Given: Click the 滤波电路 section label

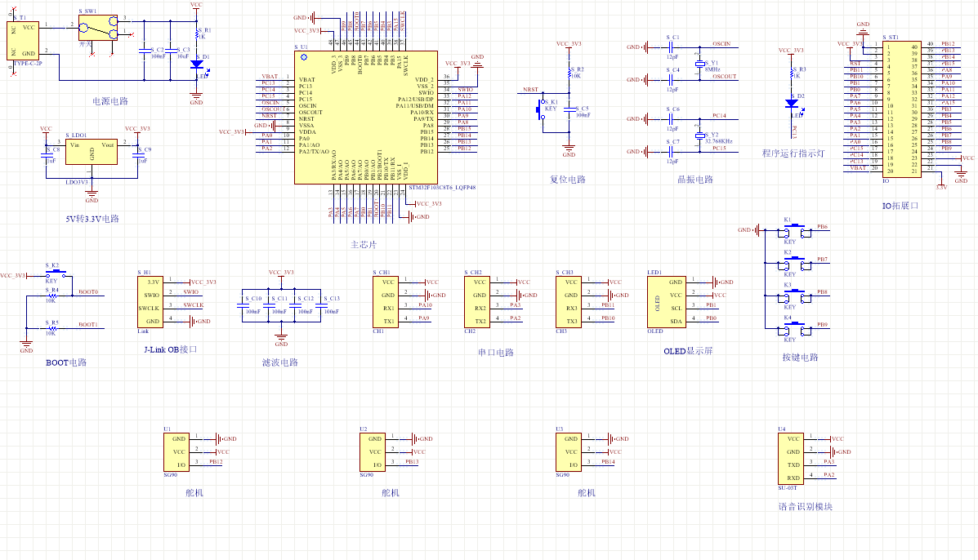Looking at the screenshot, I should pyautogui.click(x=280, y=362).
